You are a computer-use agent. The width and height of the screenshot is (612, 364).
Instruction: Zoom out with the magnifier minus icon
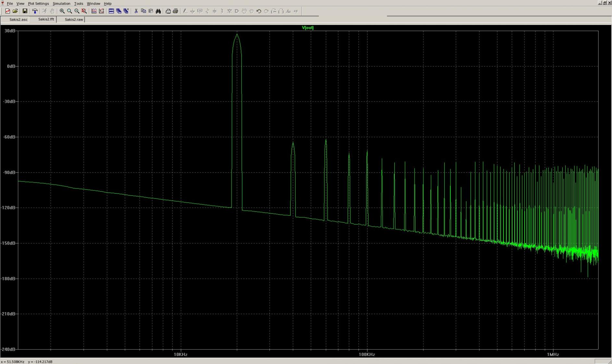point(77,11)
